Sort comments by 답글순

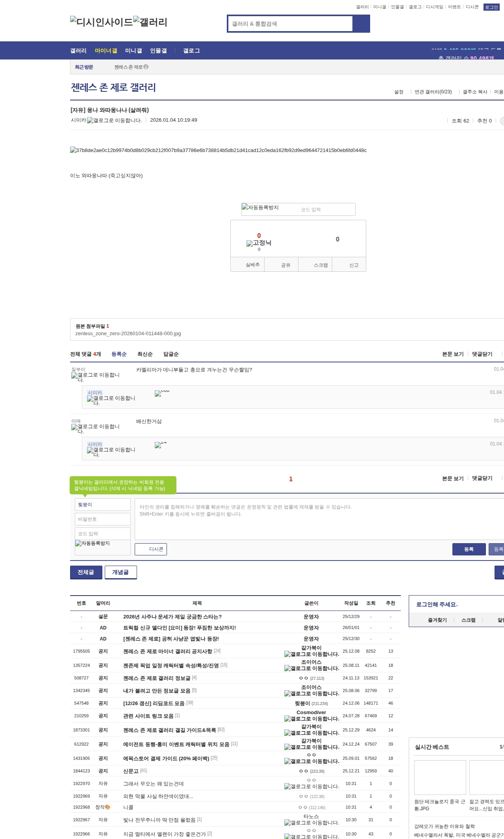point(171,354)
